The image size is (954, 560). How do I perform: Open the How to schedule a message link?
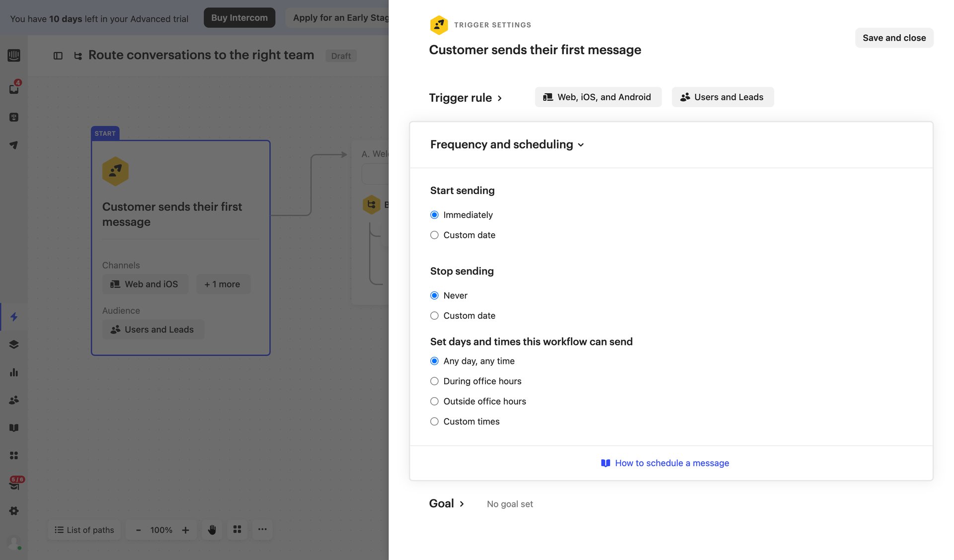pos(672,463)
